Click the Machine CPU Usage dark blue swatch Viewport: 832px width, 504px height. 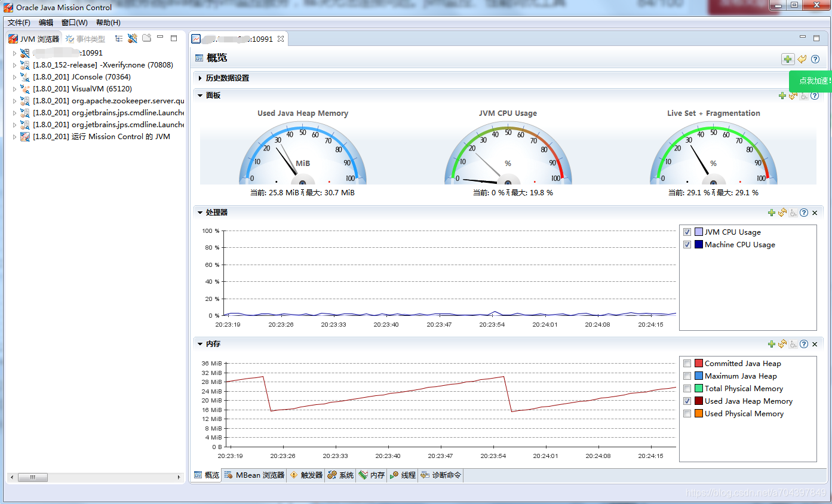[x=699, y=244]
